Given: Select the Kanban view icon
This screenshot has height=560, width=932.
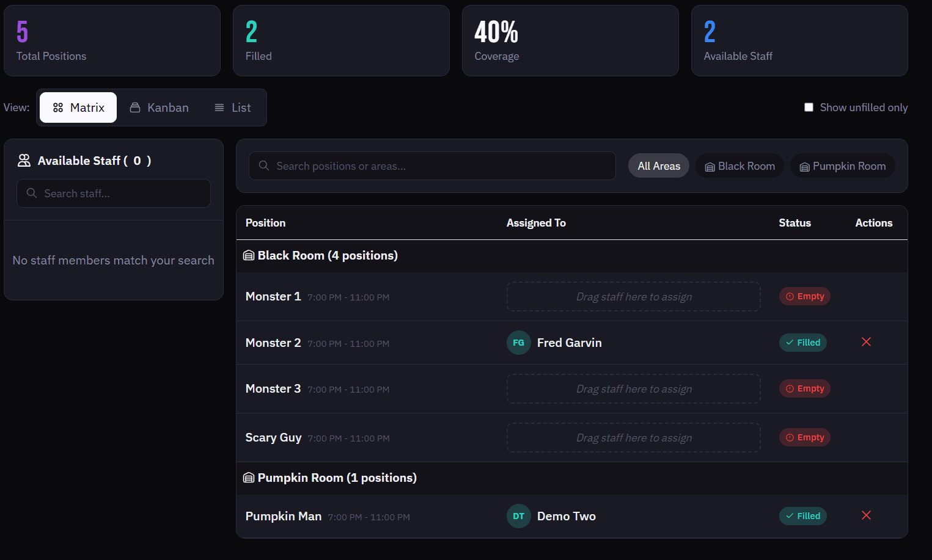Looking at the screenshot, I should [134, 107].
